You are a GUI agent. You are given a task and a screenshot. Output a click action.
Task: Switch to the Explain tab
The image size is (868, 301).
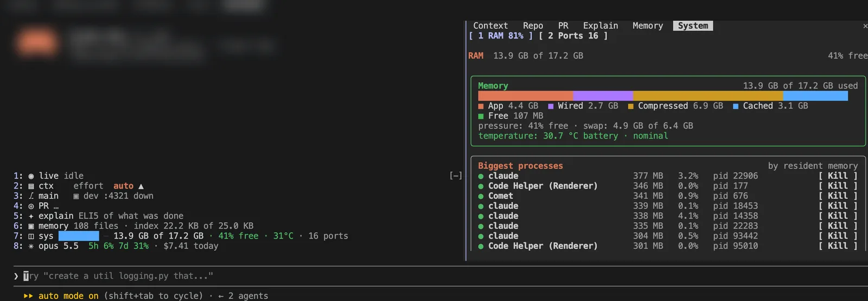click(601, 26)
